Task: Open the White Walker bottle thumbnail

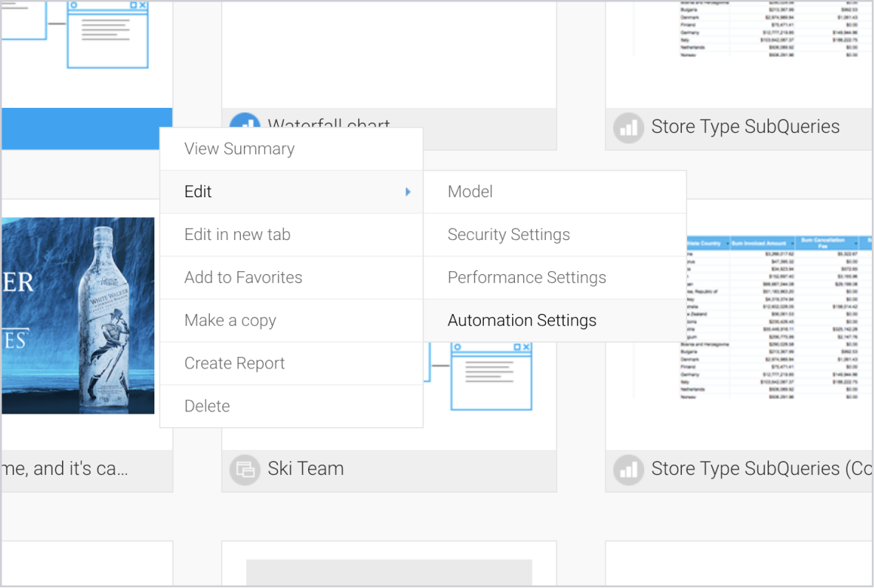Action: (x=78, y=315)
